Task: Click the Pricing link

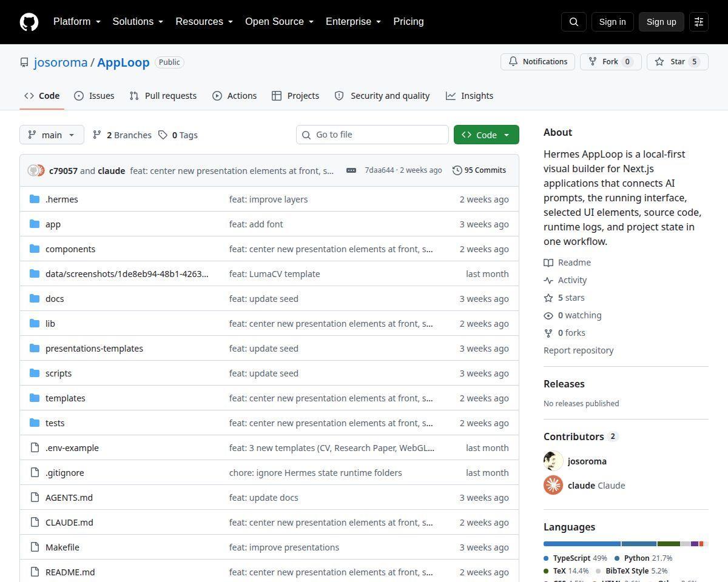Action: pyautogui.click(x=408, y=22)
